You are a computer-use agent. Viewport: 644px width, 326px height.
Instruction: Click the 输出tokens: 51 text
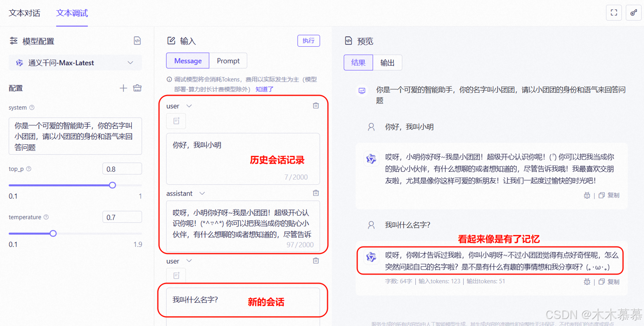click(x=485, y=281)
